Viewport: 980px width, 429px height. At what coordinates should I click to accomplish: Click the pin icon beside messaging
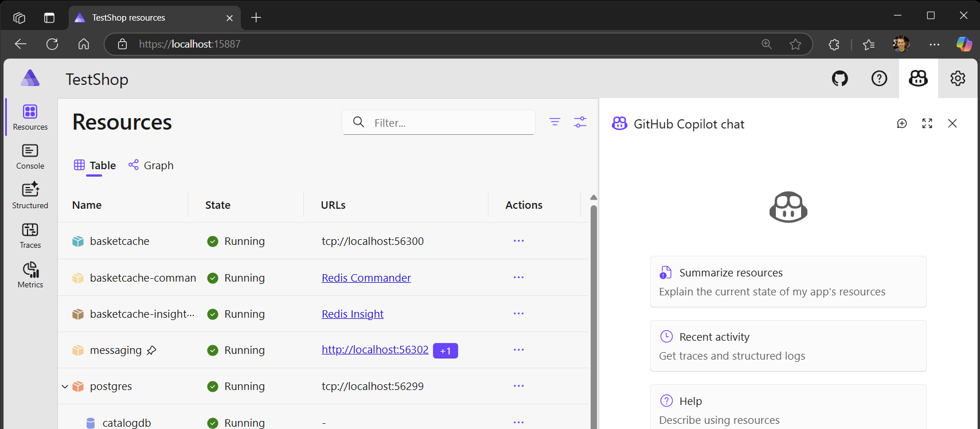(x=151, y=350)
